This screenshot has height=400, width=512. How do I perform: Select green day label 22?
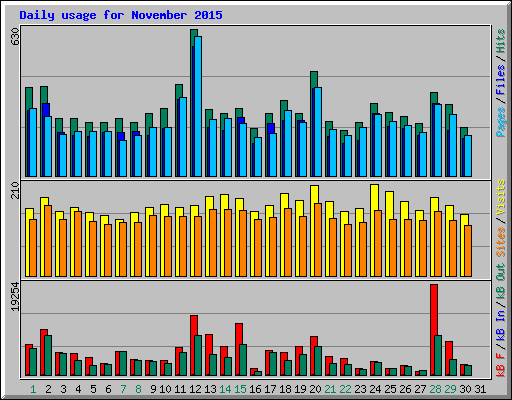(x=345, y=389)
